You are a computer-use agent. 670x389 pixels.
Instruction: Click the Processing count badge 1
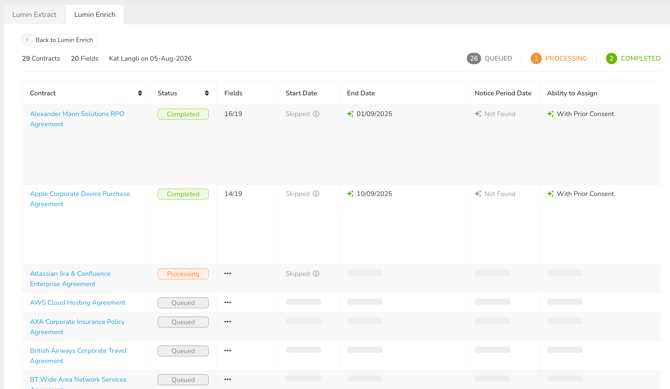point(536,59)
